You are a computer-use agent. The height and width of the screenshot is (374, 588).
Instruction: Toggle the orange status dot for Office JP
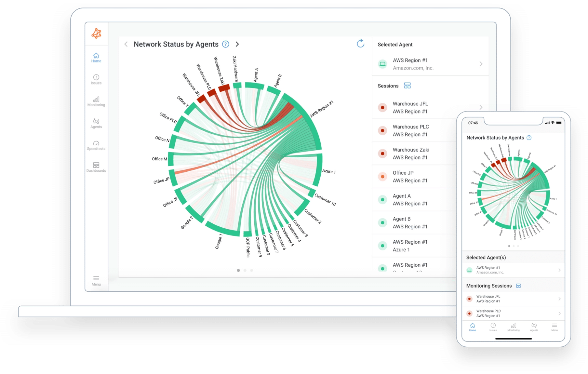point(382,176)
